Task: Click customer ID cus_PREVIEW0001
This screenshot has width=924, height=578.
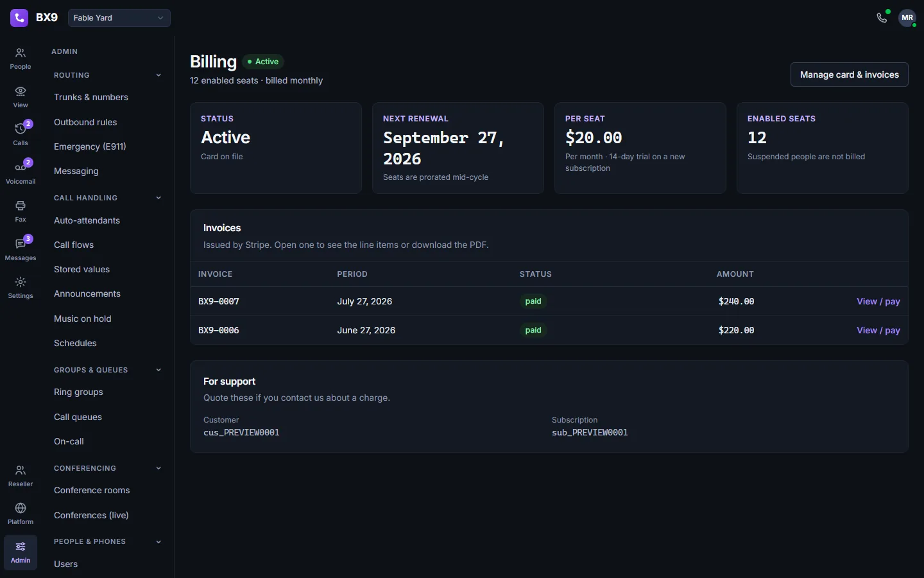Action: (241, 433)
